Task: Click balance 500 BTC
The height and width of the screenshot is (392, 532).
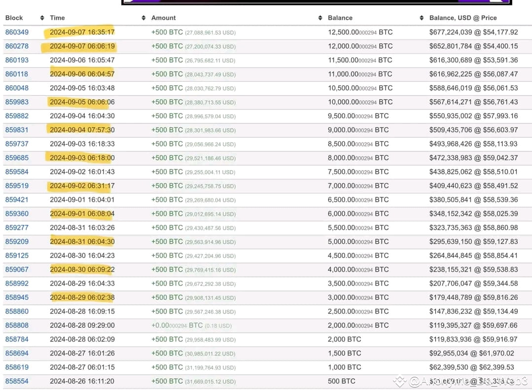Action: 341,381
